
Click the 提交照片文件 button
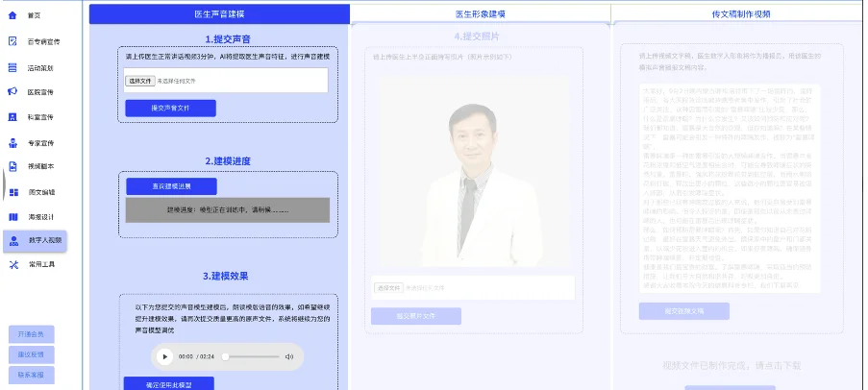pos(415,316)
